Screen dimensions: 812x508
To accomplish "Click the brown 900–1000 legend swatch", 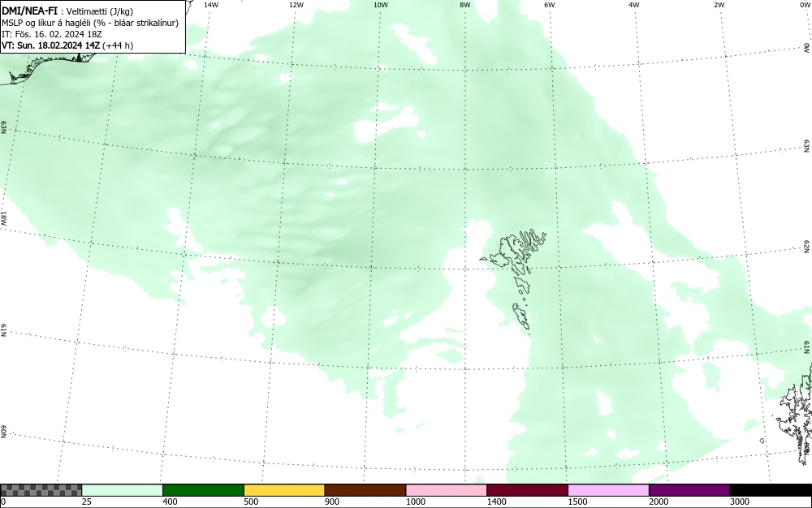I will (365, 490).
